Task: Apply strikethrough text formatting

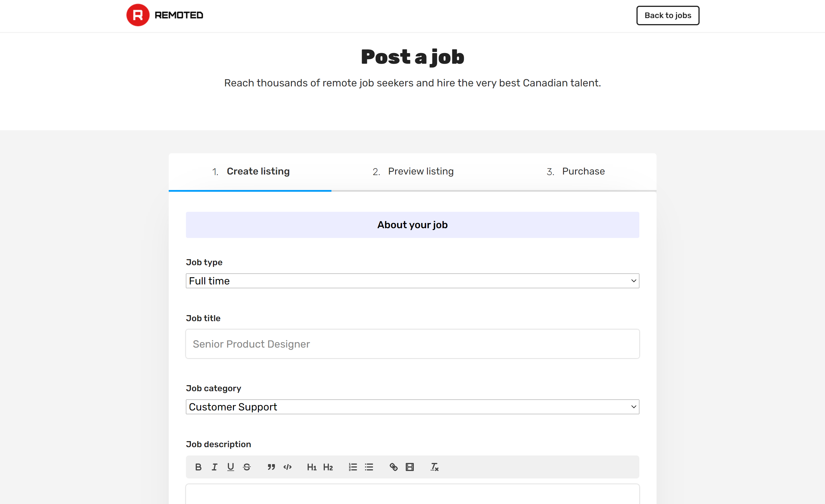Action: (247, 467)
